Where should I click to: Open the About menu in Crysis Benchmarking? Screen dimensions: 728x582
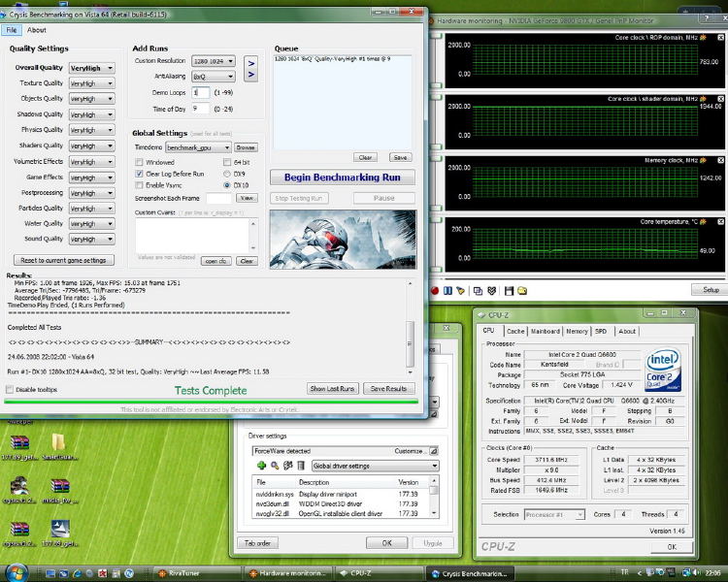click(x=36, y=30)
